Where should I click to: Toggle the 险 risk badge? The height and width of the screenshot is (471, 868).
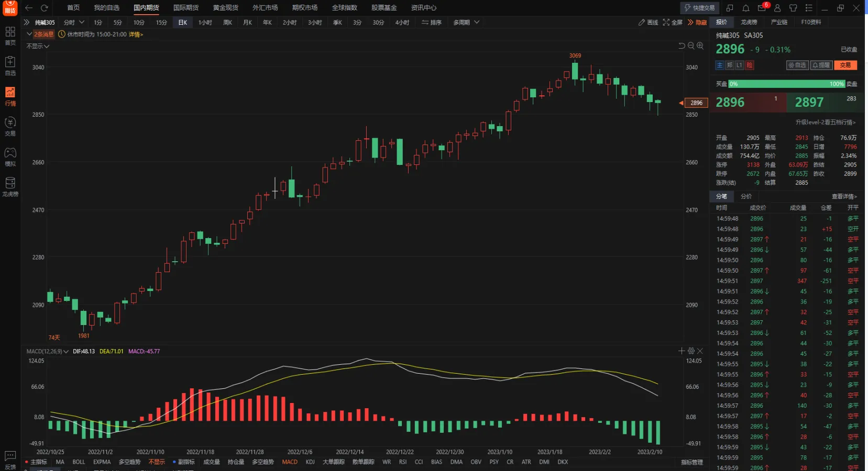click(750, 65)
